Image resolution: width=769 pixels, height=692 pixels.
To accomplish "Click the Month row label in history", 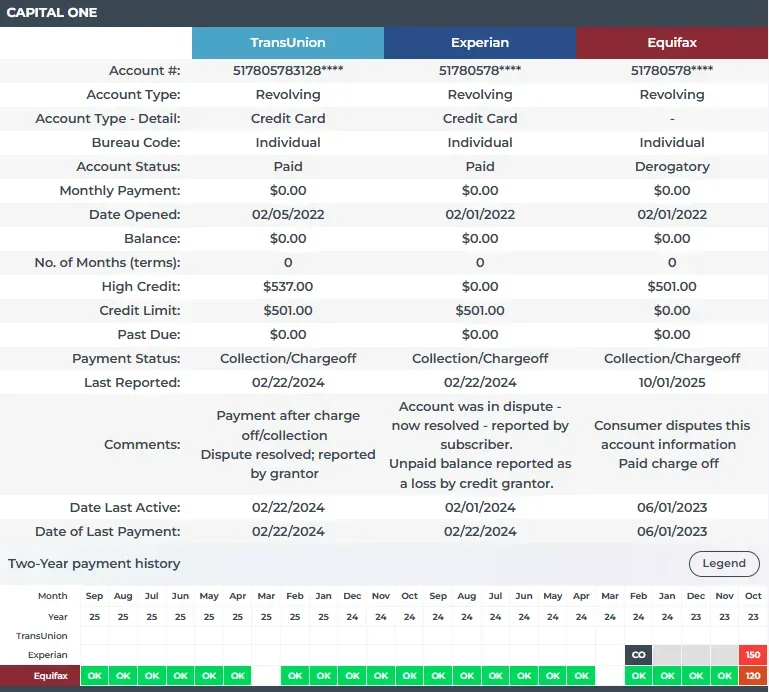I will tap(52, 596).
